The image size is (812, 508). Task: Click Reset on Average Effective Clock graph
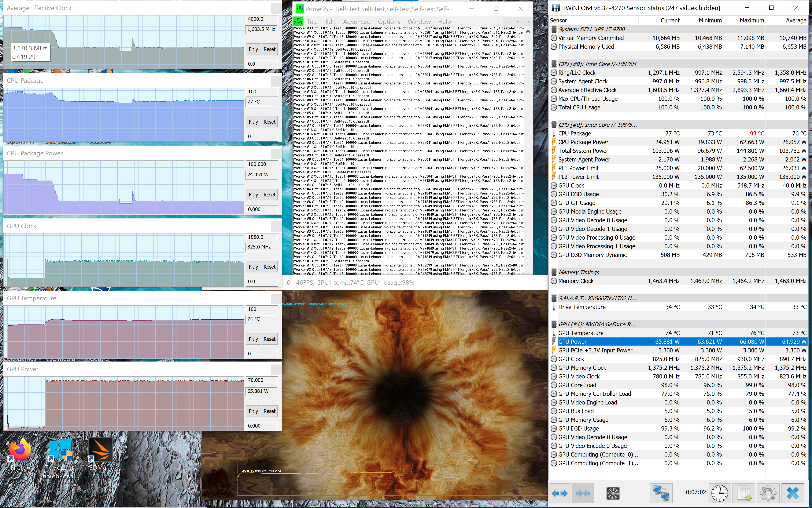coord(269,49)
